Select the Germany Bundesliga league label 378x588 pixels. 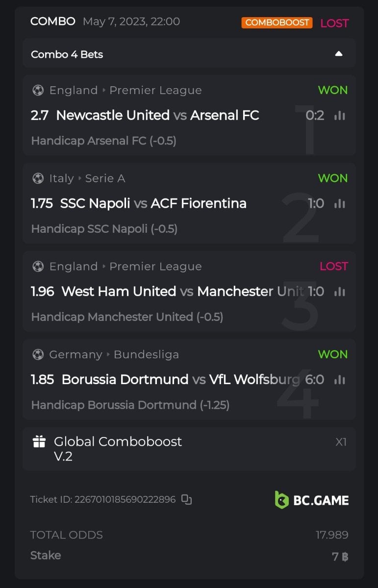pyautogui.click(x=114, y=354)
